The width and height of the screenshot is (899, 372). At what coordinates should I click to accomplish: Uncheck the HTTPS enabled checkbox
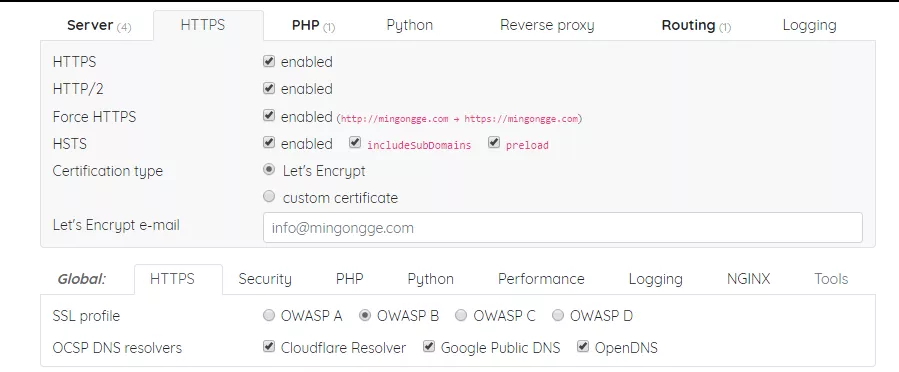pyautogui.click(x=269, y=61)
